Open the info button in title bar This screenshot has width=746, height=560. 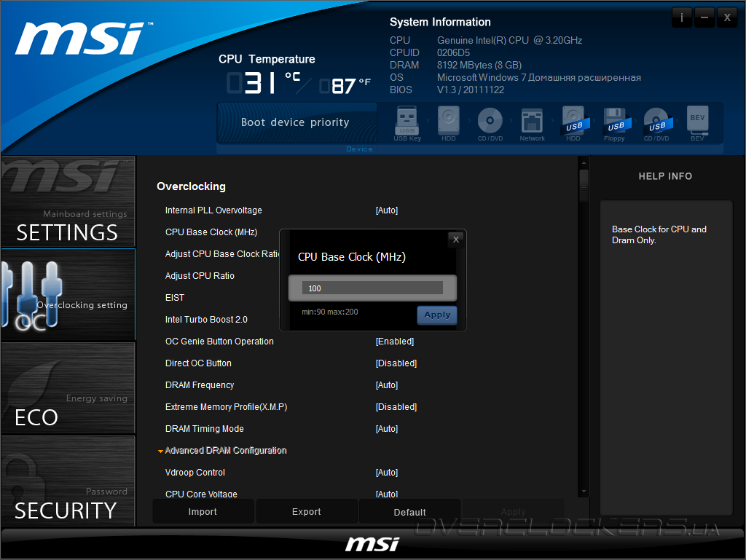coord(682,17)
